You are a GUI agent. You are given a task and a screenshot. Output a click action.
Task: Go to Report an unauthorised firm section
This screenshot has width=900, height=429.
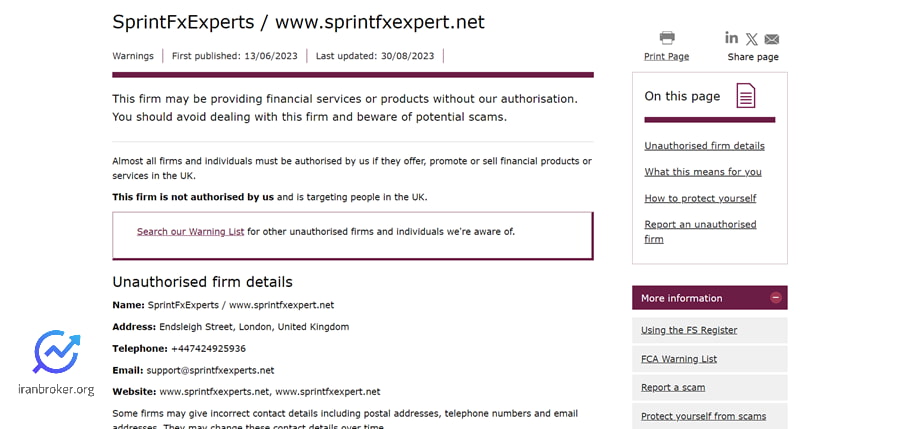[x=700, y=231]
